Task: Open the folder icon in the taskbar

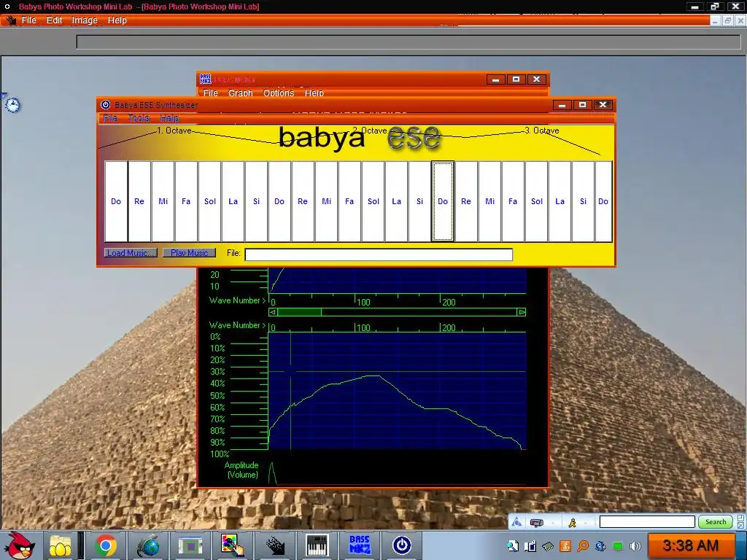Action: click(x=61, y=545)
